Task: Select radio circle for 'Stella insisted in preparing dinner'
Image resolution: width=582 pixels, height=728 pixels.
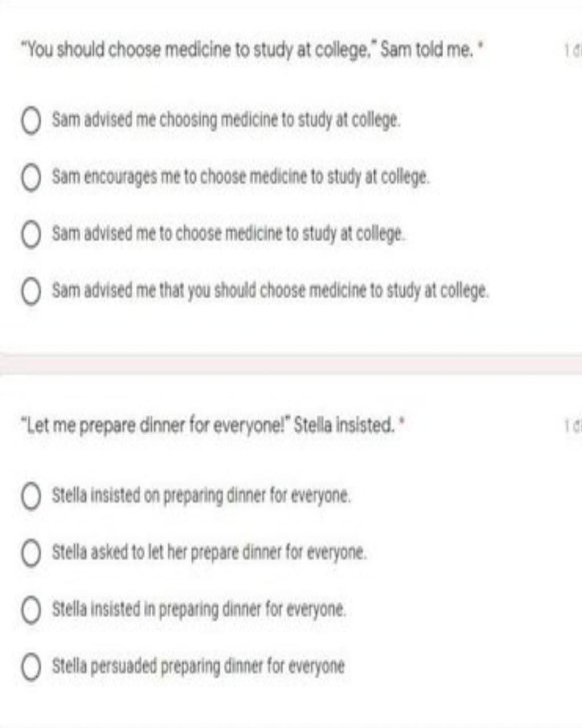Action: 31,610
